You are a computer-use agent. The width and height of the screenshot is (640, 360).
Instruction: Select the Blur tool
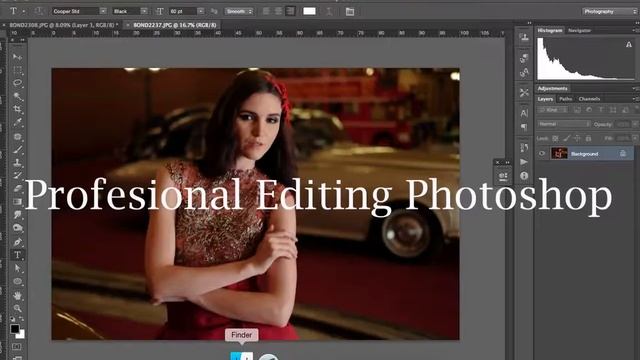tap(17, 215)
